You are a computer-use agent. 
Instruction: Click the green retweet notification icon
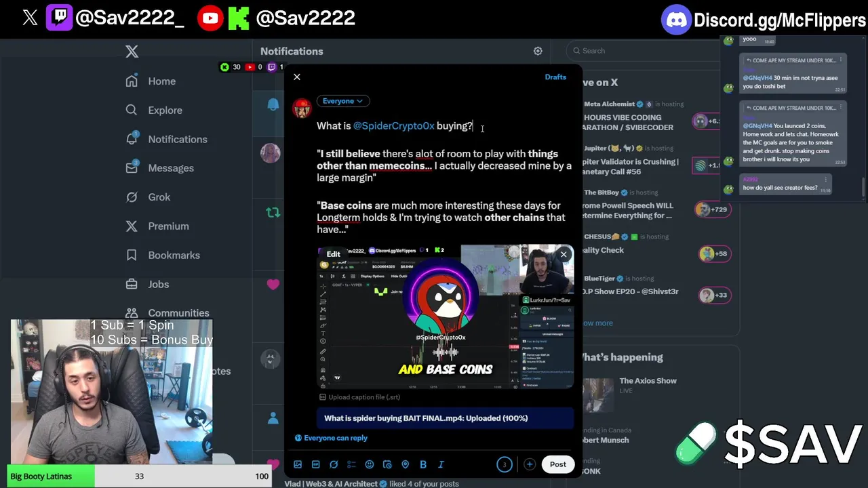(273, 213)
